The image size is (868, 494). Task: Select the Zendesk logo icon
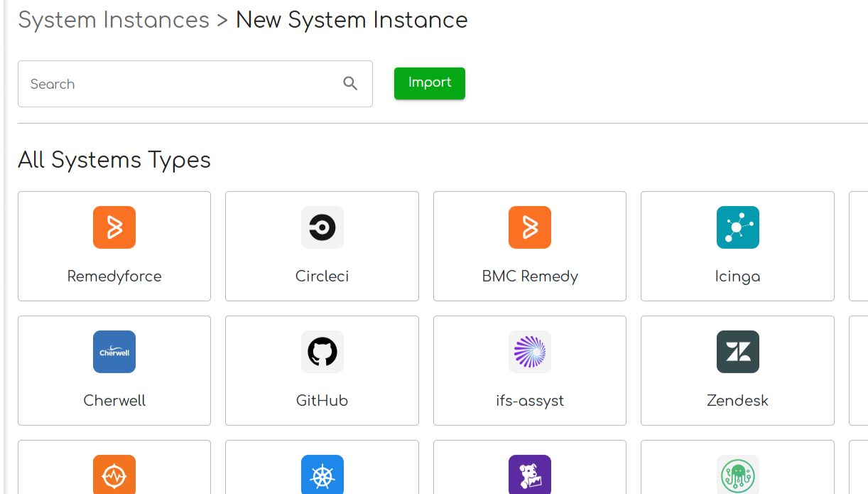pos(737,352)
